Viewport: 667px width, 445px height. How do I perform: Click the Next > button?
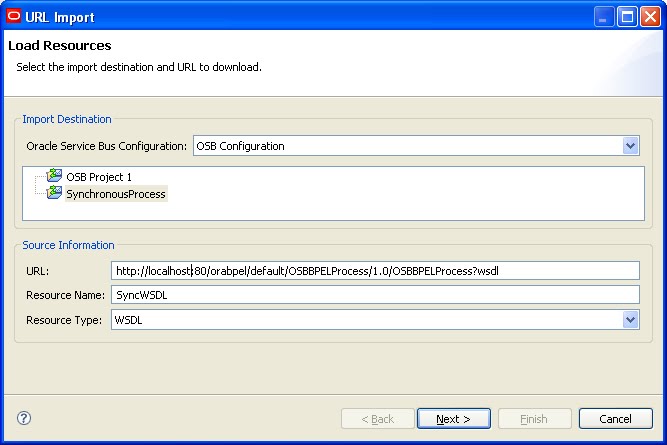[453, 419]
